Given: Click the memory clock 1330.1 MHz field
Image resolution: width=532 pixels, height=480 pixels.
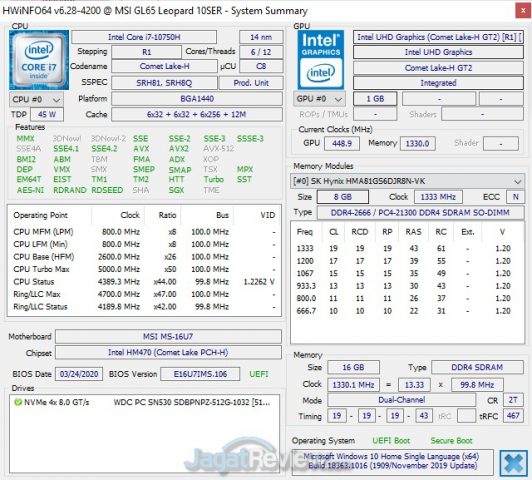Looking at the screenshot, I should tap(353, 385).
